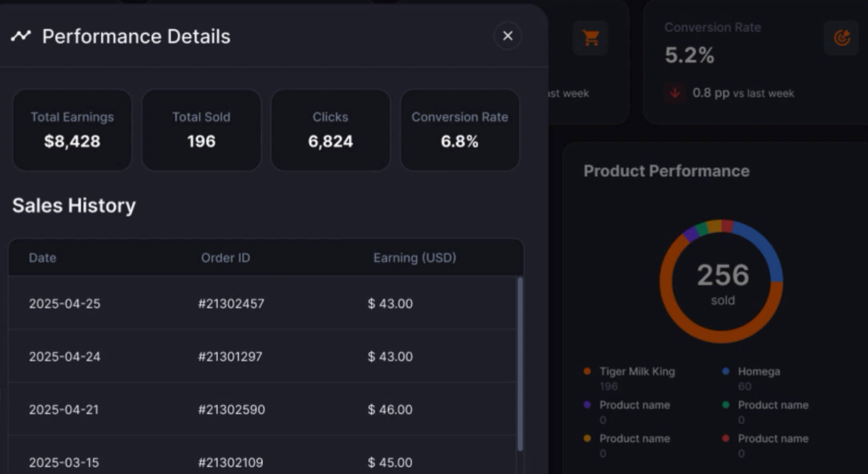This screenshot has height=474, width=868.
Task: Click order ID #21302457
Action: coord(231,303)
